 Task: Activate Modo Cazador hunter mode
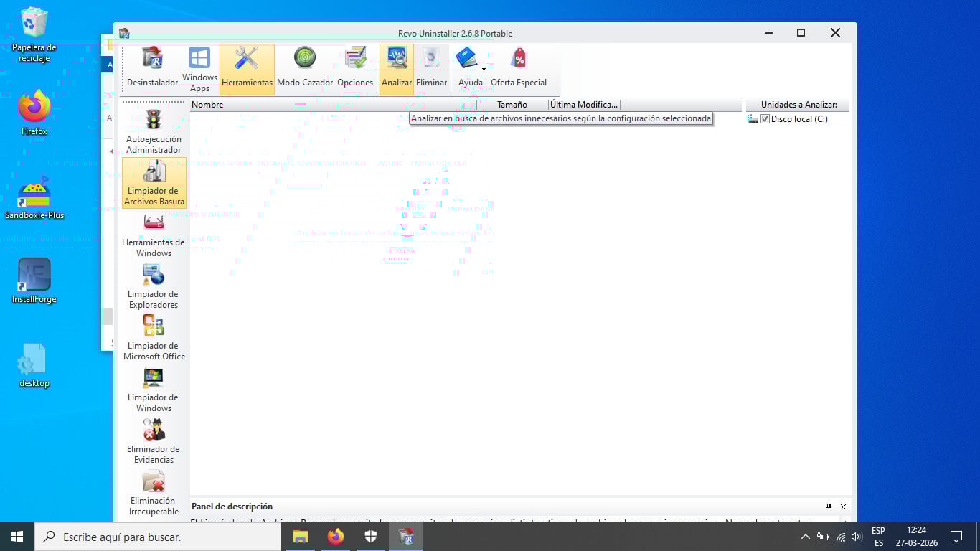pyautogui.click(x=305, y=69)
